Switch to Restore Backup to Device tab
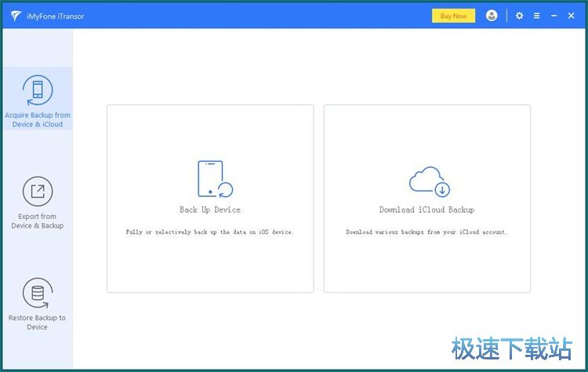Screen dimensions: 588x372 coord(38,304)
